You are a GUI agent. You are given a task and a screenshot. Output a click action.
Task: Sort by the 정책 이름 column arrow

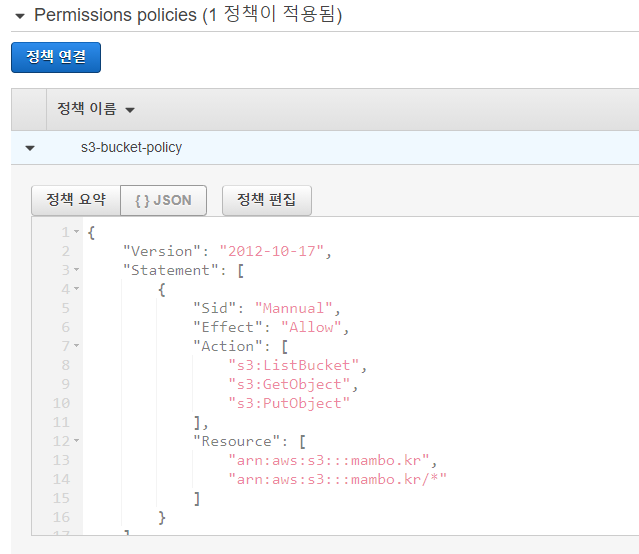pos(130,110)
